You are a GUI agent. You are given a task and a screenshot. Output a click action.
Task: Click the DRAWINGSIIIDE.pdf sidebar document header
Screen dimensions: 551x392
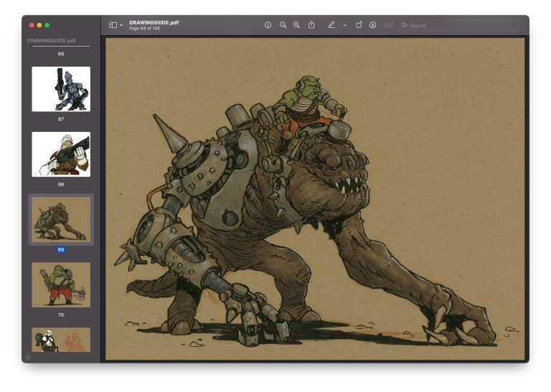(x=52, y=40)
